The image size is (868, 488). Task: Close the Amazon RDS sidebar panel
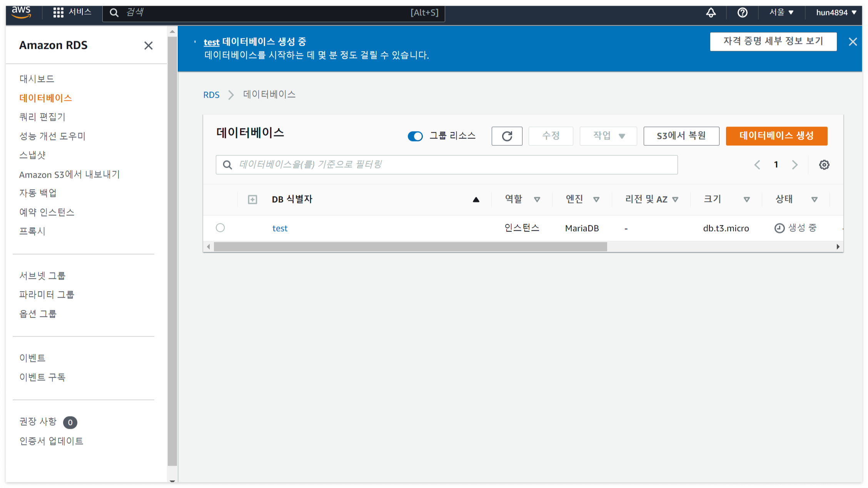[148, 45]
